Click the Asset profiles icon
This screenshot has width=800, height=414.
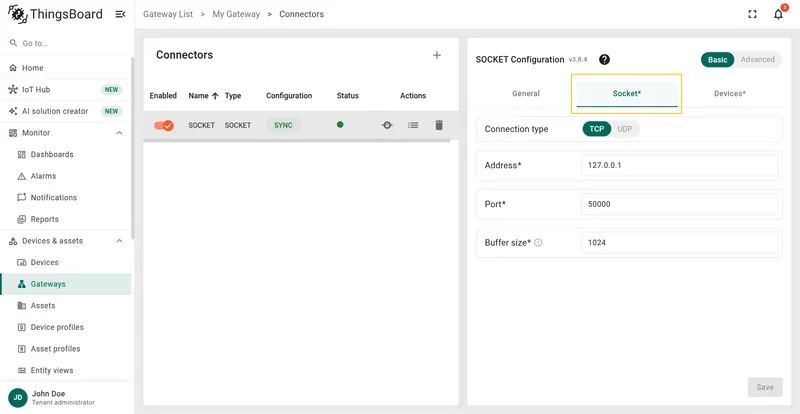pyautogui.click(x=21, y=349)
